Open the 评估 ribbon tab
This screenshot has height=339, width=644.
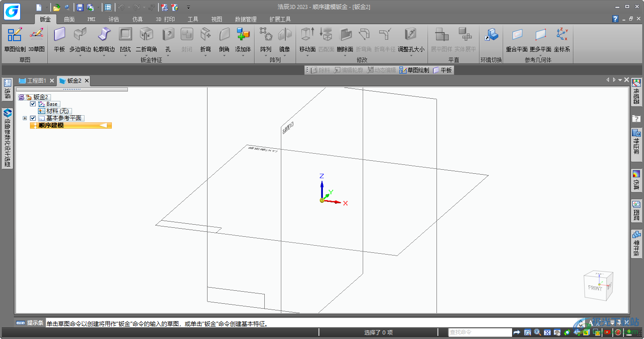coord(114,19)
